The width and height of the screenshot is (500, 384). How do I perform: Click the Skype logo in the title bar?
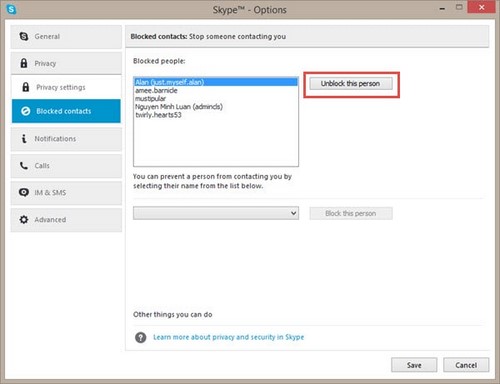[11, 9]
